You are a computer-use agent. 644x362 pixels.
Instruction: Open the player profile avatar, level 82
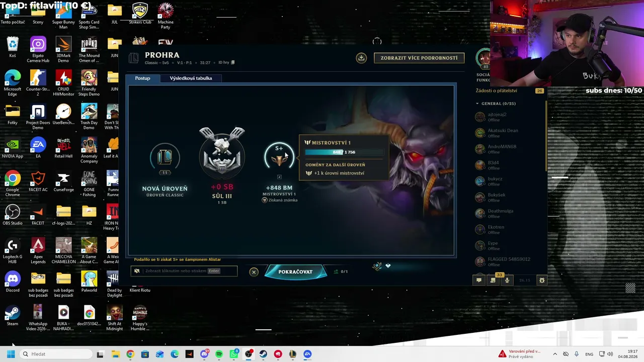click(x=484, y=59)
